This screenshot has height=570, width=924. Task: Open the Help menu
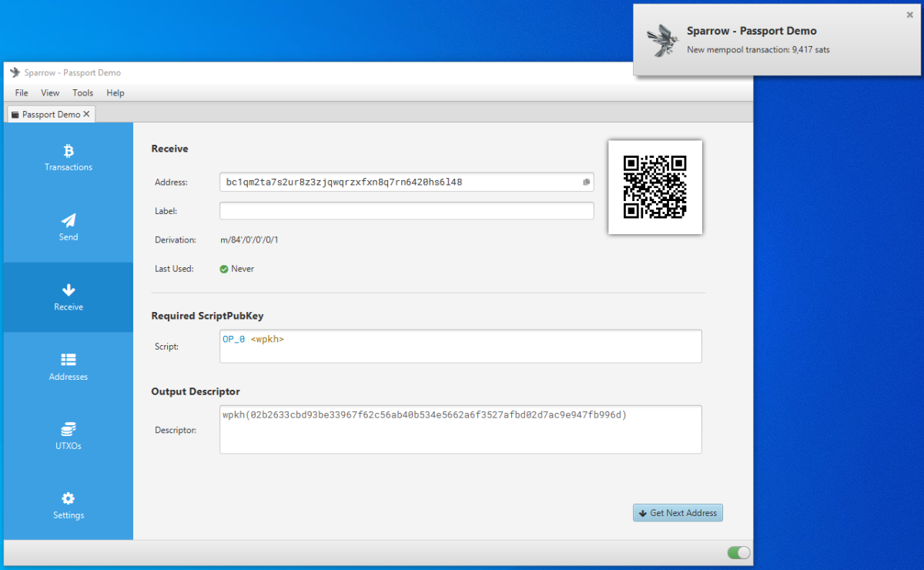point(115,92)
